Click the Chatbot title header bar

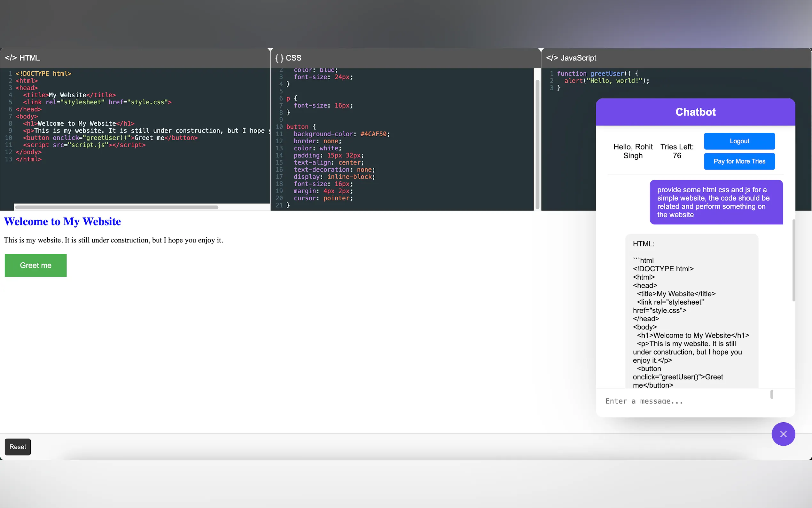[695, 112]
